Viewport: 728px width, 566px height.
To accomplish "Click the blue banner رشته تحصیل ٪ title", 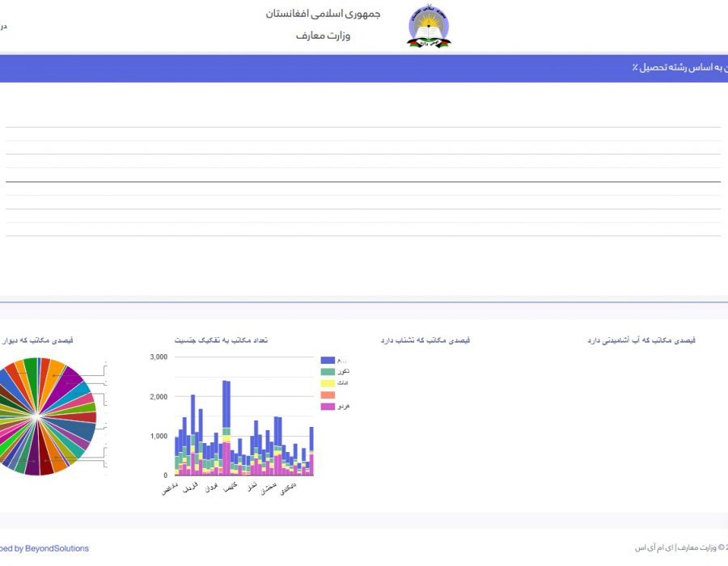I will pos(679,68).
